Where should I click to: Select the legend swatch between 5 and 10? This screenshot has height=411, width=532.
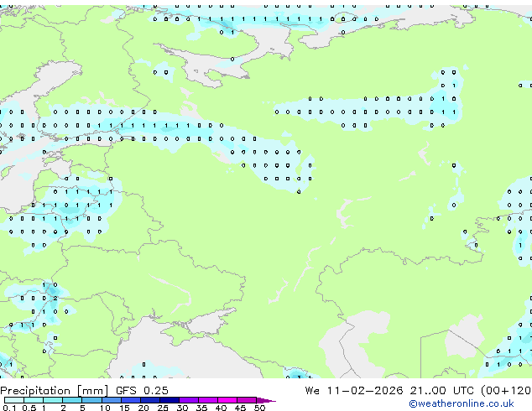pyautogui.click(x=92, y=400)
